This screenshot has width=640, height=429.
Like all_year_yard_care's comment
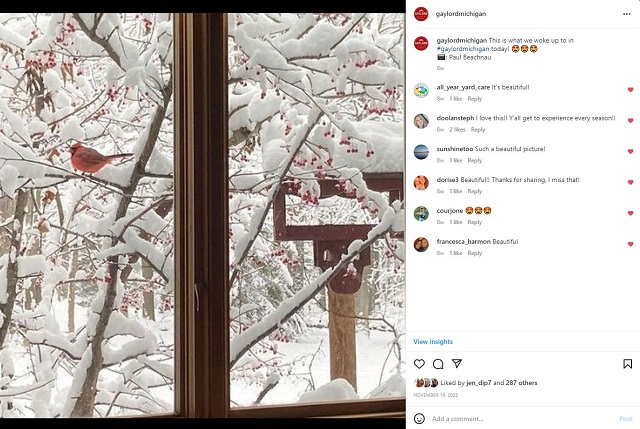pos(631,89)
